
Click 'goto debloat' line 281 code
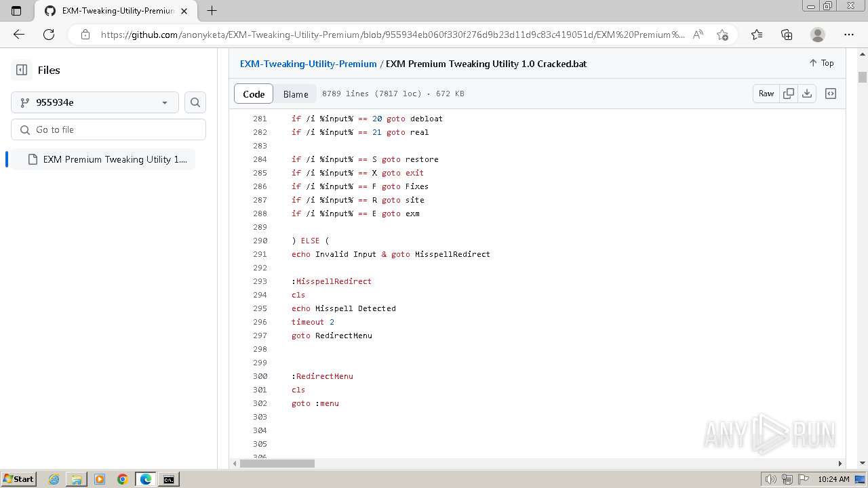pos(414,119)
